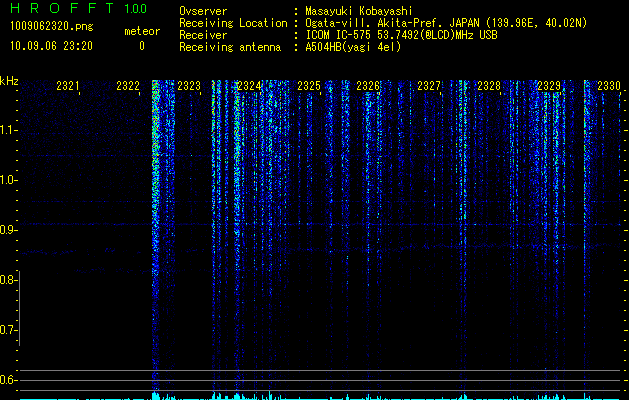Click the 2330 time marker
Image resolution: width=629 pixels, height=400 pixels.
tap(609, 86)
